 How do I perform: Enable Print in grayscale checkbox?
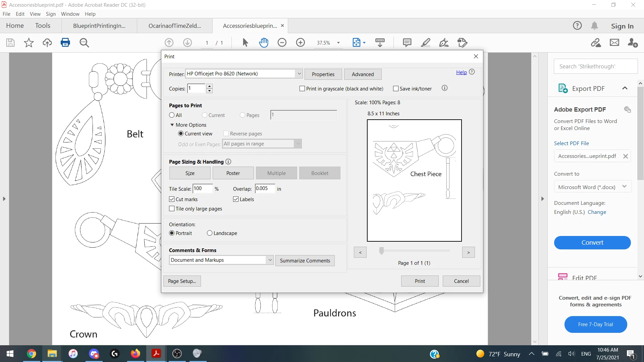(302, 88)
